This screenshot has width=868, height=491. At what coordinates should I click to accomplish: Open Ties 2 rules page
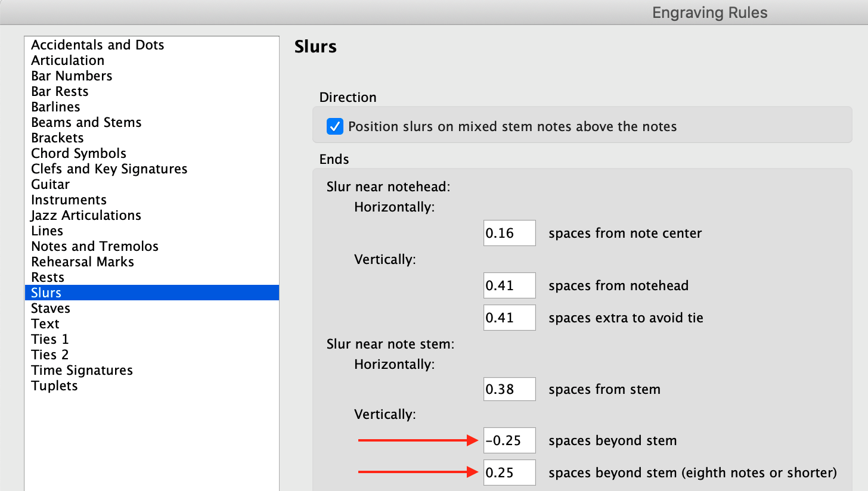coord(152,355)
